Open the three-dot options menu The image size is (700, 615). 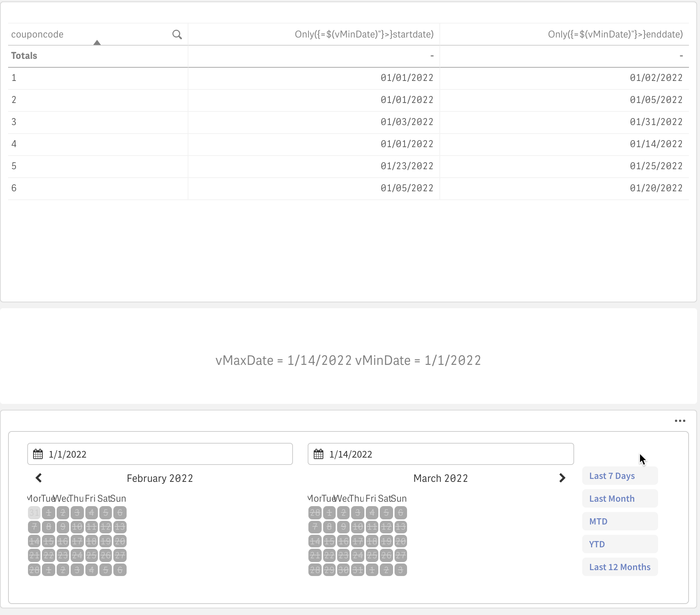pos(680,421)
